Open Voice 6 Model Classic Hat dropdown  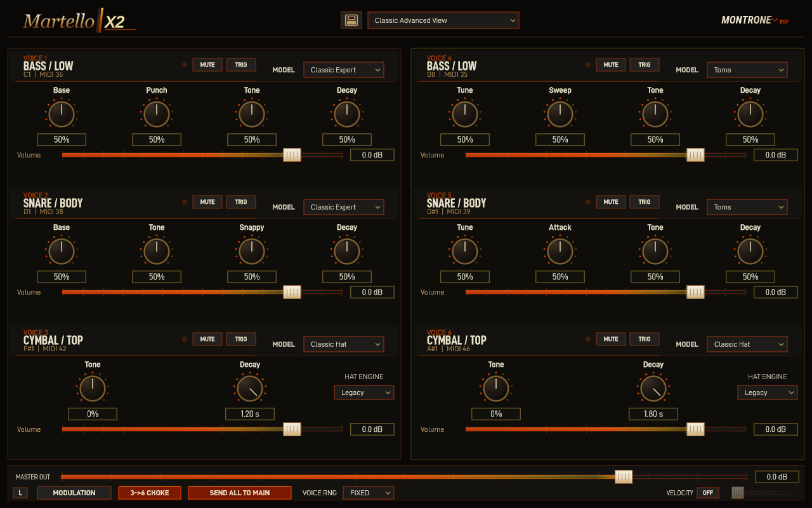[x=747, y=344]
